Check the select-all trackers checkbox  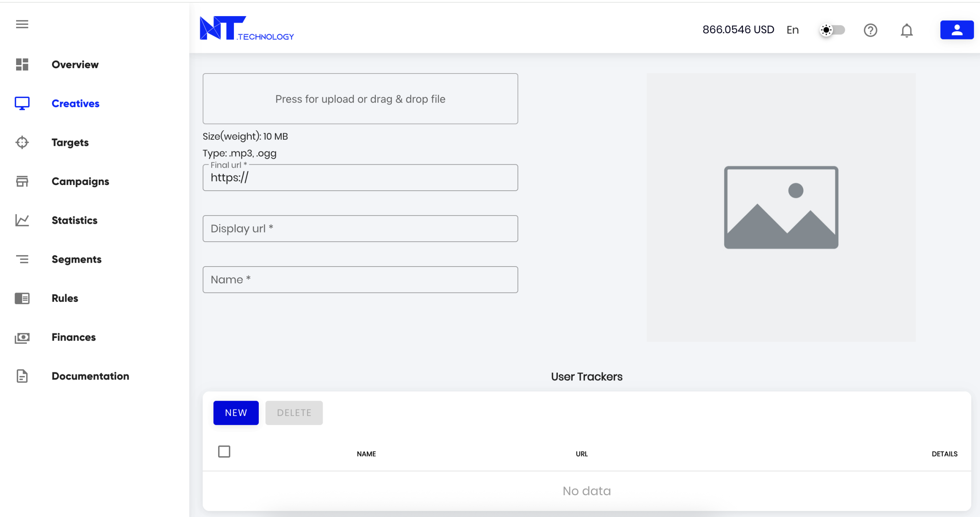pyautogui.click(x=224, y=452)
